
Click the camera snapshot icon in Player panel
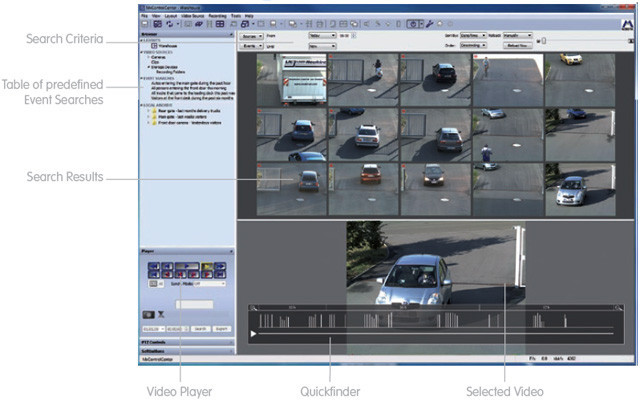pyautogui.click(x=149, y=313)
